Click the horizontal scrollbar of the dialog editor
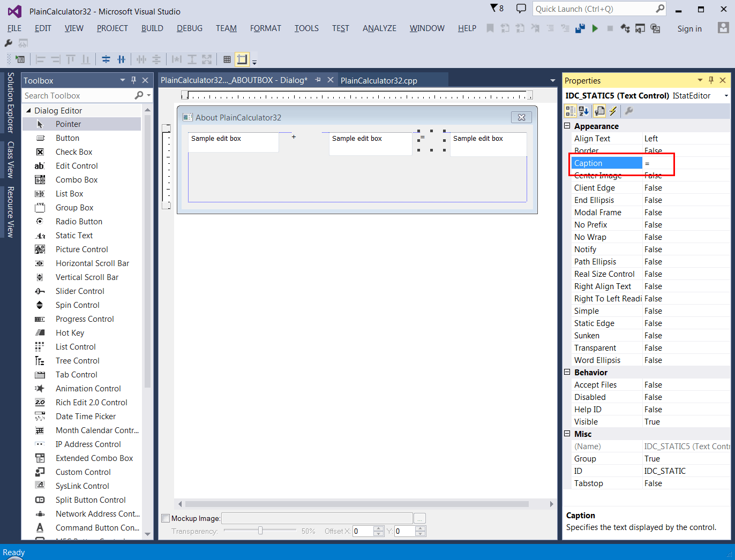Image resolution: width=735 pixels, height=560 pixels. pyautogui.click(x=357, y=504)
